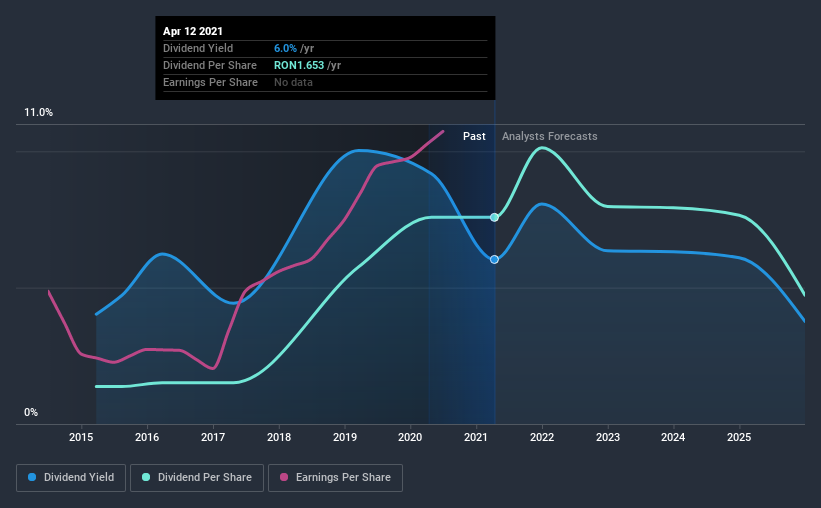Click the 2019 x-axis label

click(345, 437)
